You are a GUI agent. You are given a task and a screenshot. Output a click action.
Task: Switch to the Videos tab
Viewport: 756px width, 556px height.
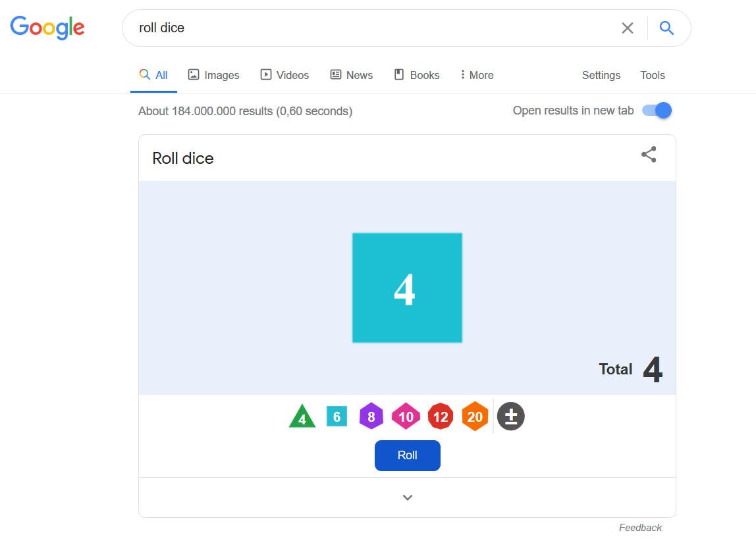[x=284, y=75]
